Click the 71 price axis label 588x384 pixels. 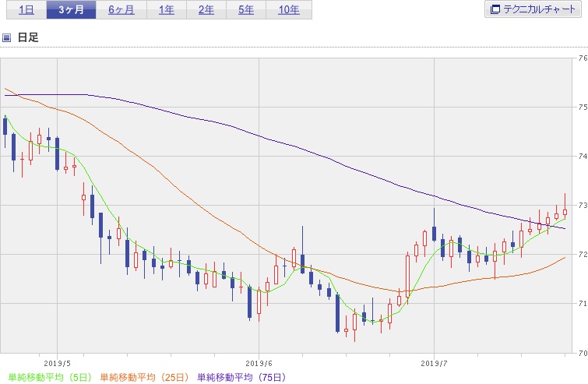[x=583, y=303]
